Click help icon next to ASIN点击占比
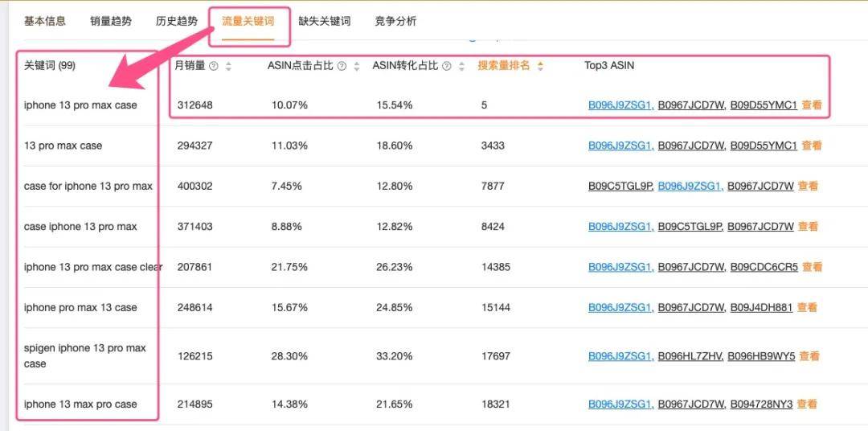Screen dimensions: 868x431 (x=342, y=66)
